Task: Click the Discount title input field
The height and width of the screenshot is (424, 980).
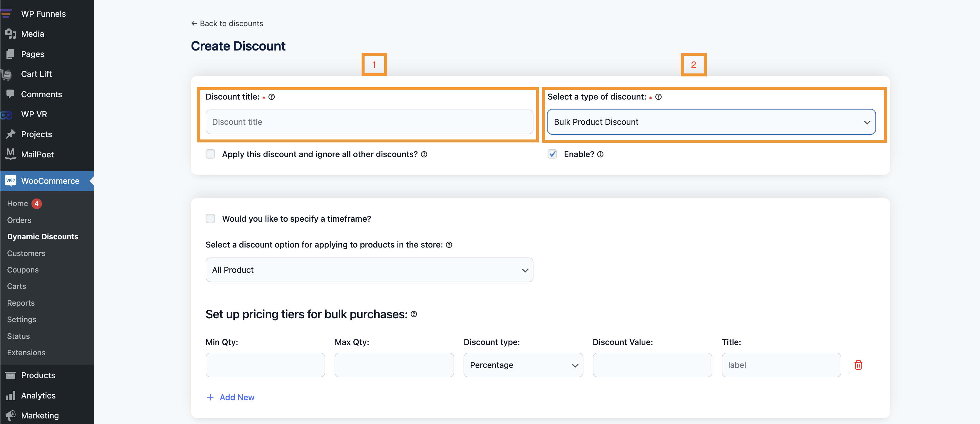Action: tap(369, 122)
